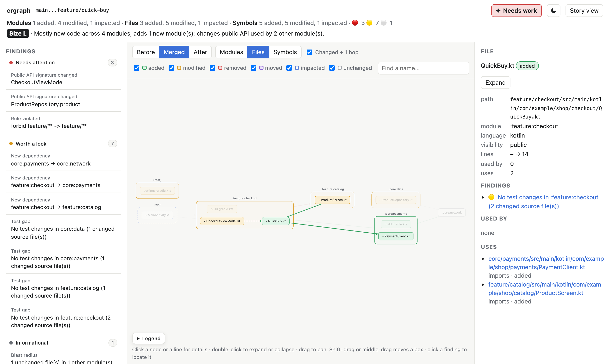Open No test changes in :feature:checkout link
Screen dimensions: 610x364
tap(543, 202)
